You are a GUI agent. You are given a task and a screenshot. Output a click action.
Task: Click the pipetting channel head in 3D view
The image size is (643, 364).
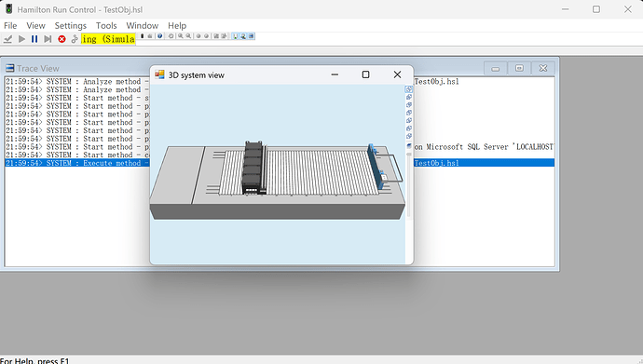tap(253, 168)
